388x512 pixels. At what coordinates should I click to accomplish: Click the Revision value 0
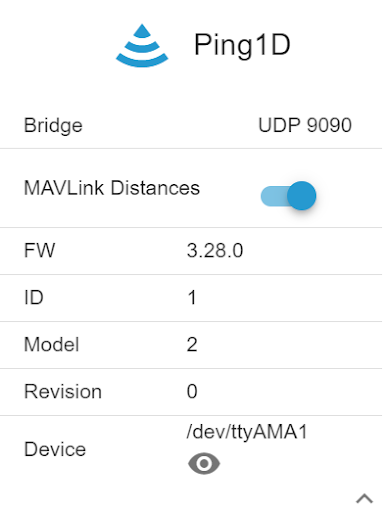coord(192,391)
